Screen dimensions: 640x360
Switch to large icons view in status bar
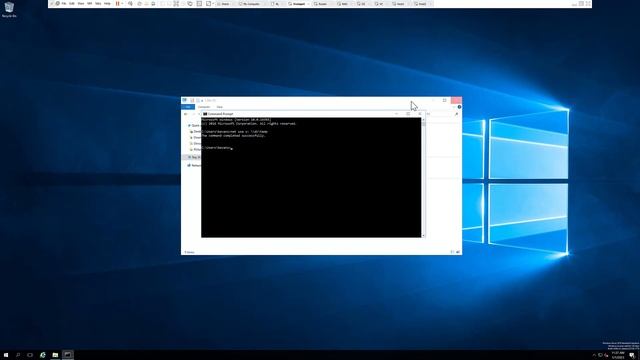pyautogui.click(x=458, y=252)
